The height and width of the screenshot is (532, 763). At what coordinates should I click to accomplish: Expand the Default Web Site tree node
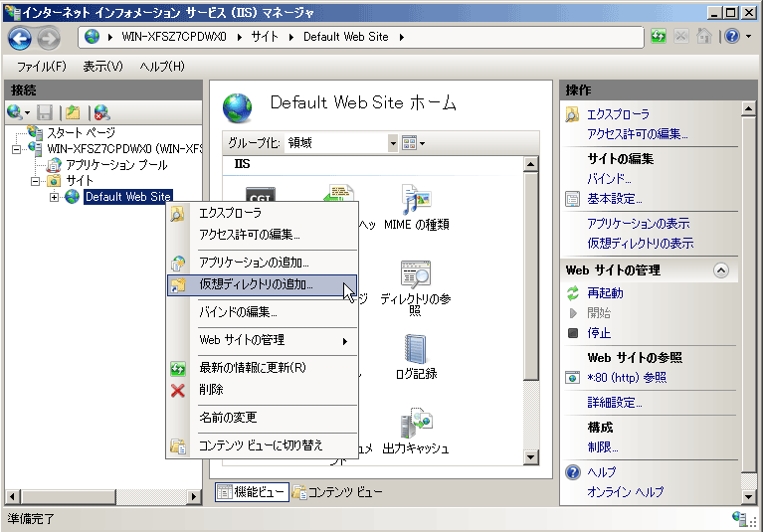click(x=54, y=197)
